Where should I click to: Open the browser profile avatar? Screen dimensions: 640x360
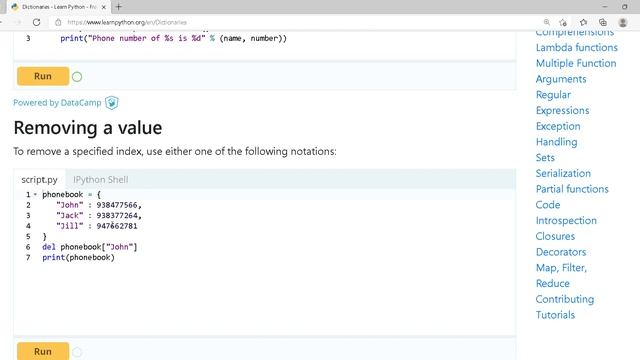pyautogui.click(x=623, y=22)
